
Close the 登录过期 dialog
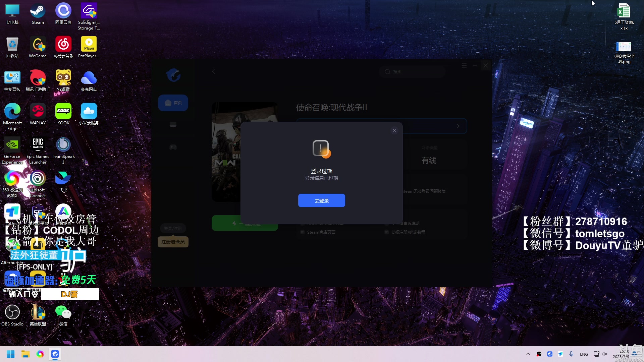point(394,130)
